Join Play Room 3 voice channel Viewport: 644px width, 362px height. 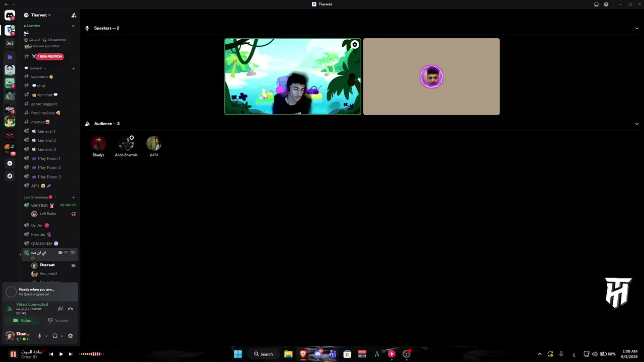point(49,176)
